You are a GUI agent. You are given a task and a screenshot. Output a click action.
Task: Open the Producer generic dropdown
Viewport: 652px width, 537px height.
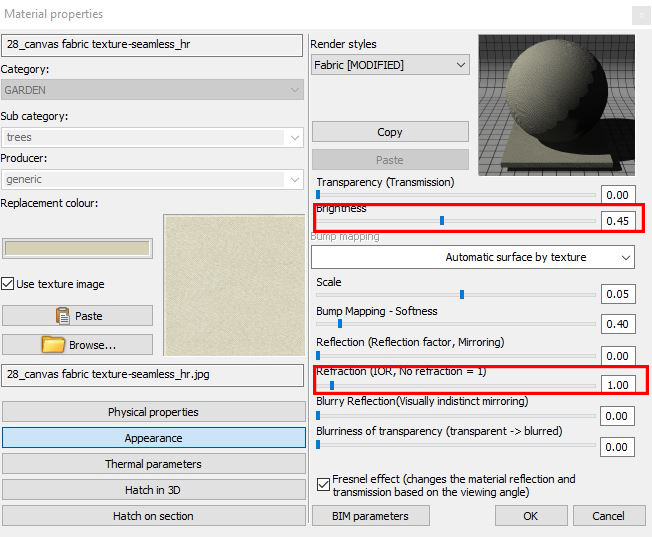pyautogui.click(x=152, y=180)
